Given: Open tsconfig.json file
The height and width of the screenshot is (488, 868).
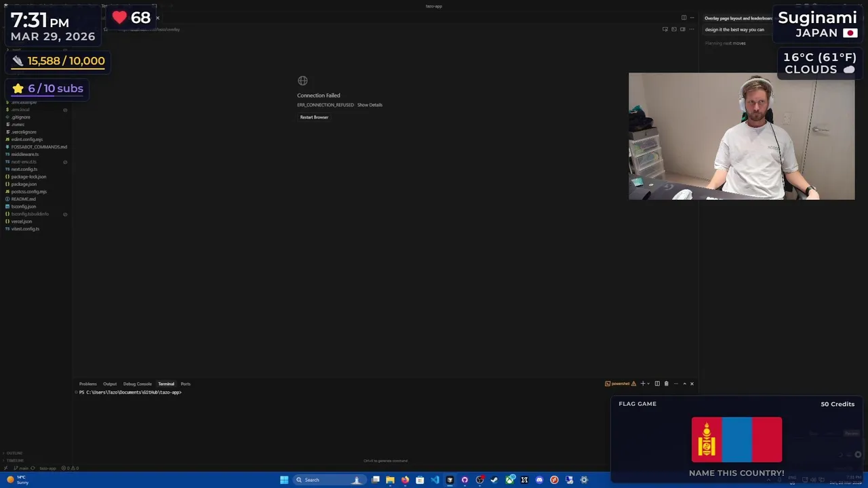Looking at the screenshot, I should click(x=23, y=207).
